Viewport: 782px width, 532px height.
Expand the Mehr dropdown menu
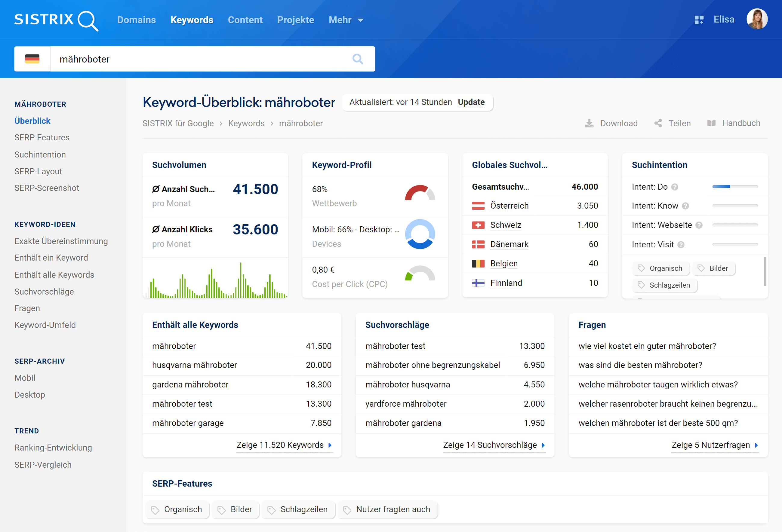(346, 20)
